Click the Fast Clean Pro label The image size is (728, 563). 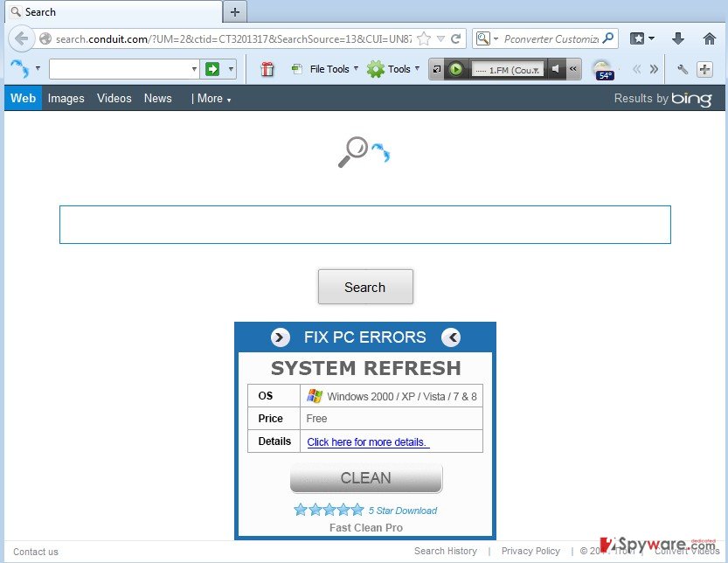[x=366, y=528]
